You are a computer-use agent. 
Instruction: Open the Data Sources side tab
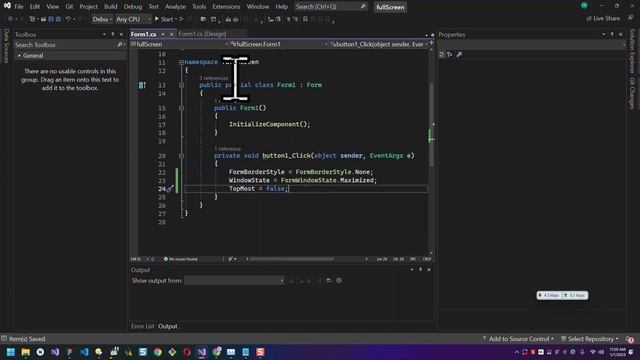point(6,46)
